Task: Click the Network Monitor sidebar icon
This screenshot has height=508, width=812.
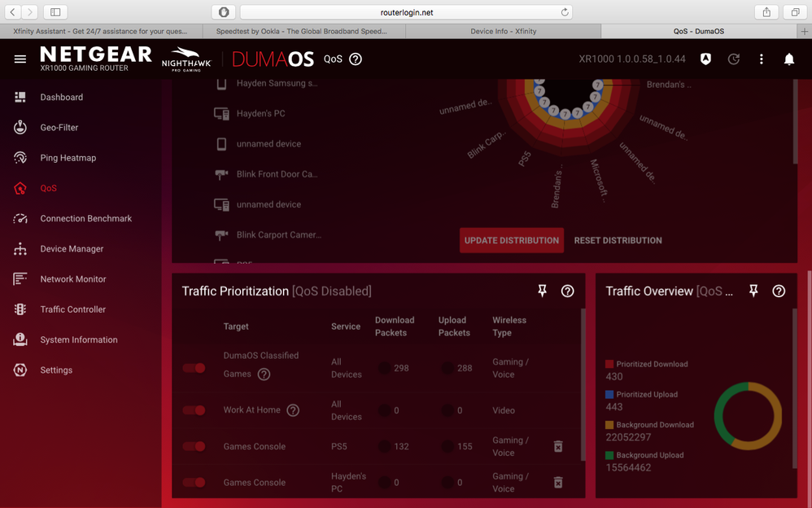Action: tap(20, 279)
